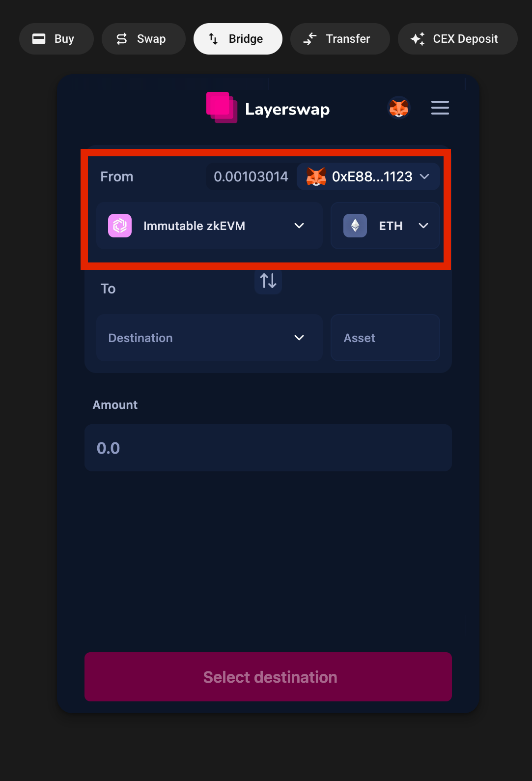Click the Ethereum ETH token icon

[355, 226]
